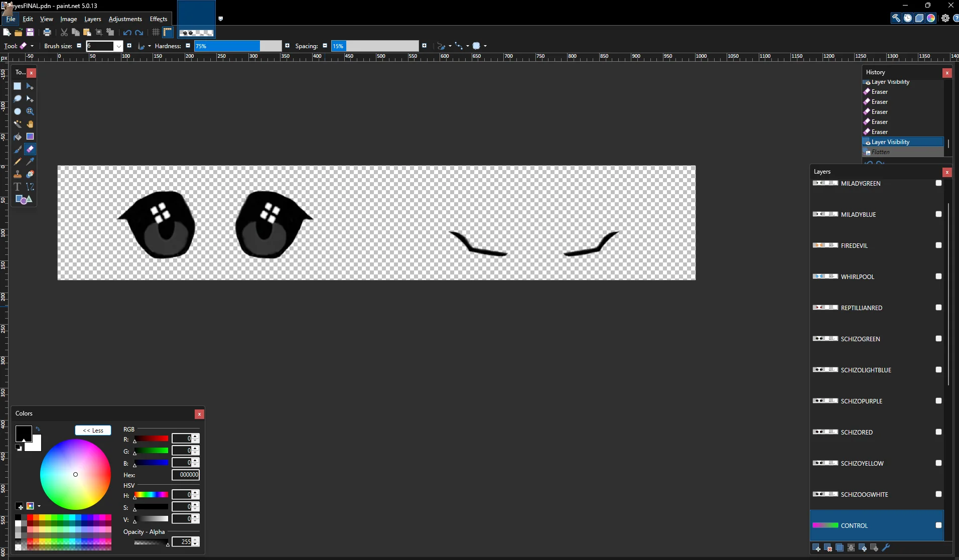Screen dimensions: 959x560
Task: Select the Paintbrush tool
Action: pos(18,149)
